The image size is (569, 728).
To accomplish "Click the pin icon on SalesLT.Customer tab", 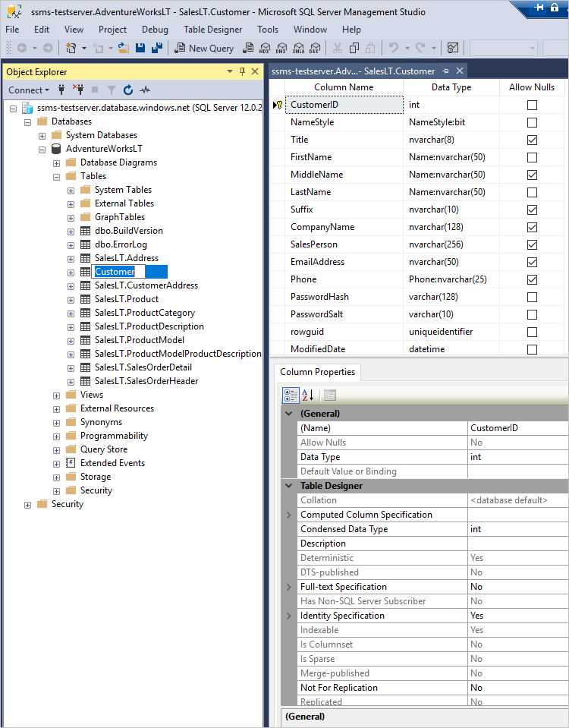I will pos(445,71).
